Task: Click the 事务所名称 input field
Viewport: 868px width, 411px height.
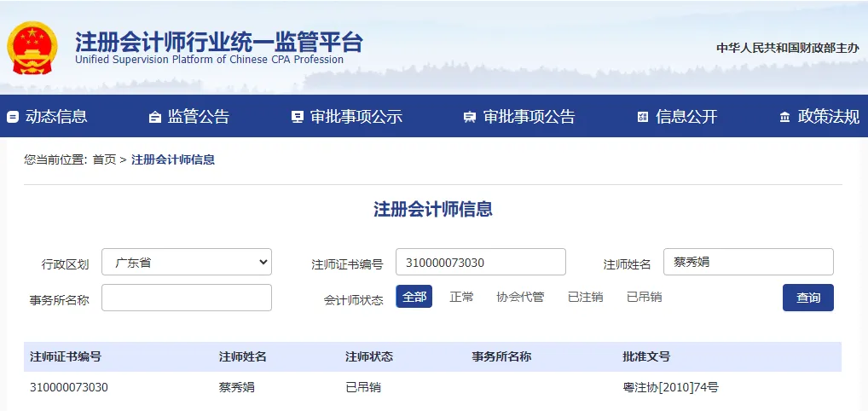Action: [187, 298]
